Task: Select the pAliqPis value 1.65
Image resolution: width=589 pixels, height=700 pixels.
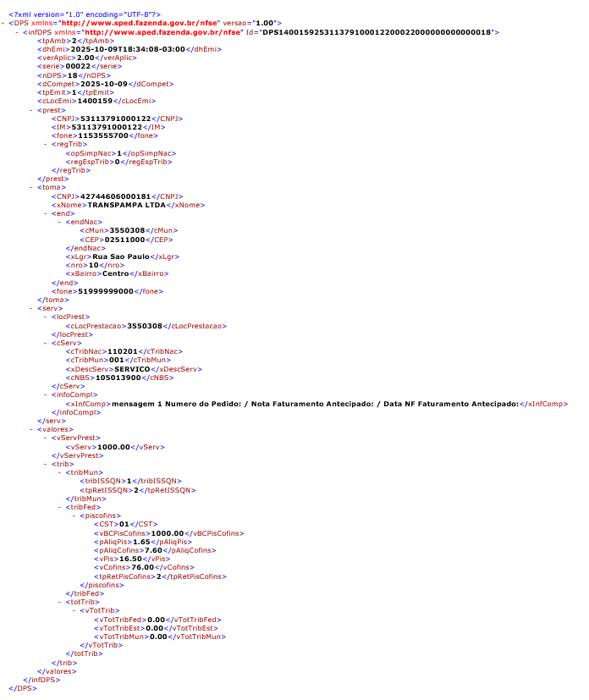Action: (141, 542)
